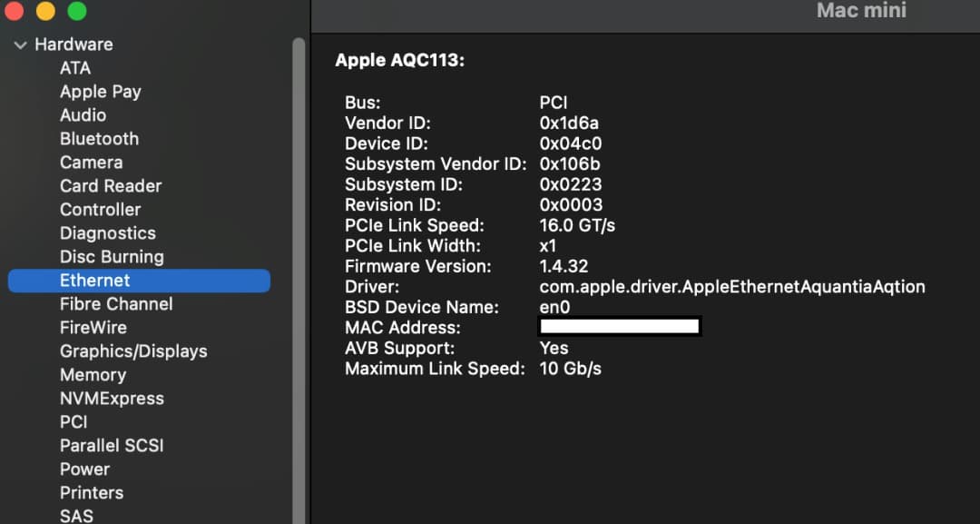Open the Parallel SCSI entry
This screenshot has width=980, height=524.
coord(112,445)
